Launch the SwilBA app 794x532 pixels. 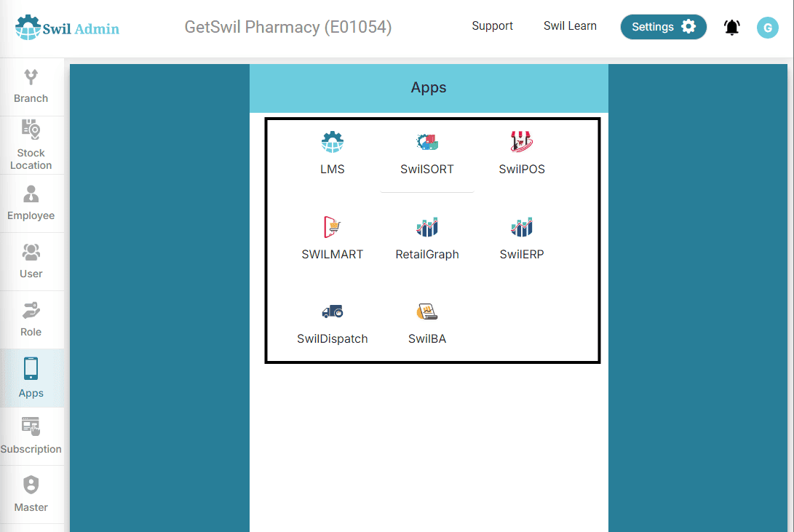(427, 312)
